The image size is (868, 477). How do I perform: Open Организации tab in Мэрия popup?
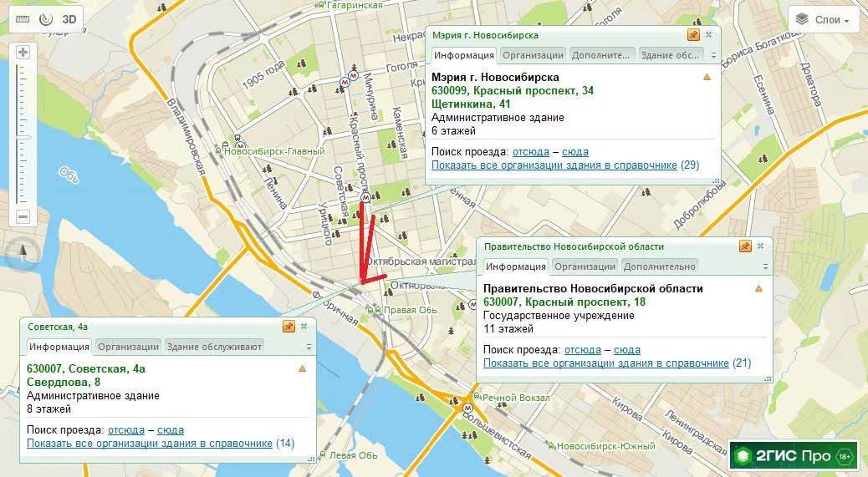(533, 55)
